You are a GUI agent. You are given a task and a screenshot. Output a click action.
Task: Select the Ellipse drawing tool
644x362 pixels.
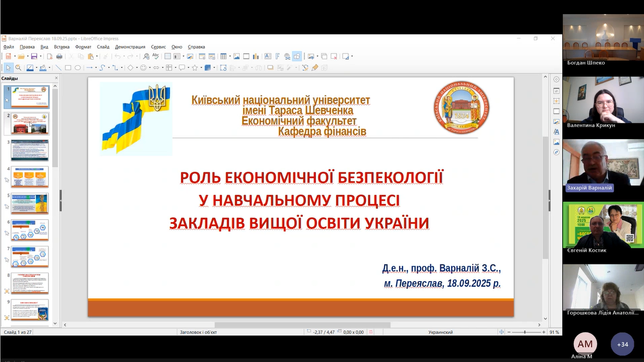pyautogui.click(x=78, y=68)
